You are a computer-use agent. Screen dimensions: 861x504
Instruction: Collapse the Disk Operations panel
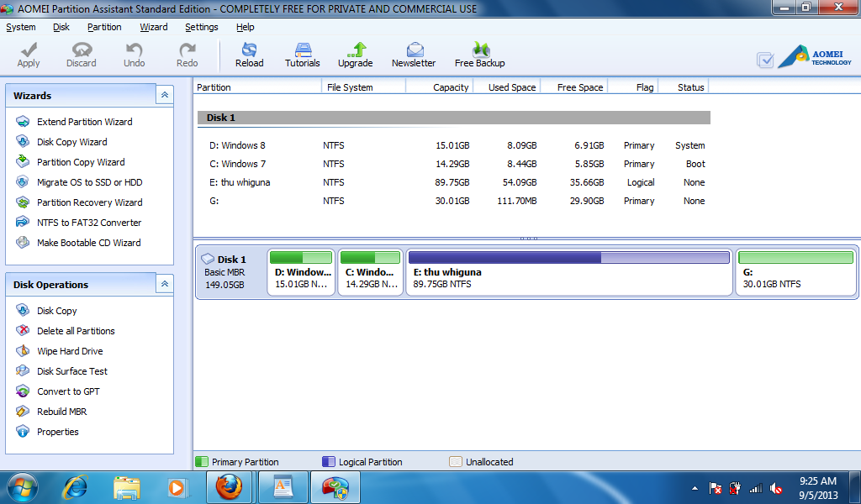pos(165,284)
